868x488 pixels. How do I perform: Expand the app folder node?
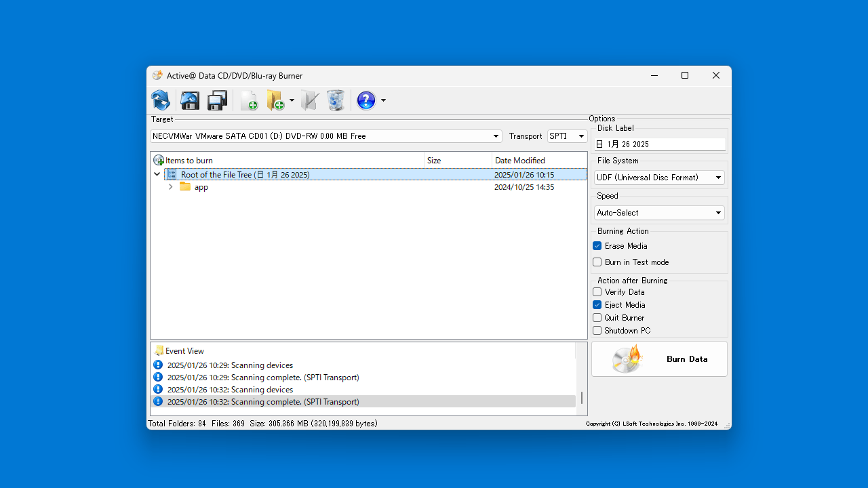pyautogui.click(x=170, y=187)
